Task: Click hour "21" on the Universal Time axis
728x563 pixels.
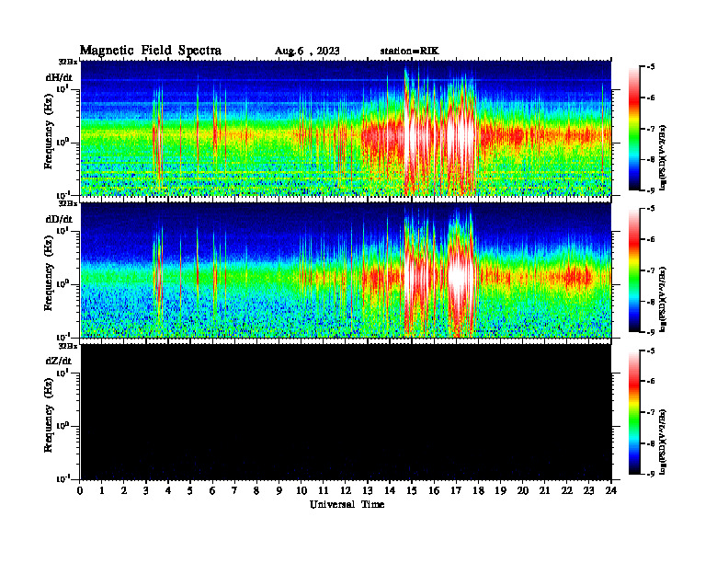Action: (544, 491)
